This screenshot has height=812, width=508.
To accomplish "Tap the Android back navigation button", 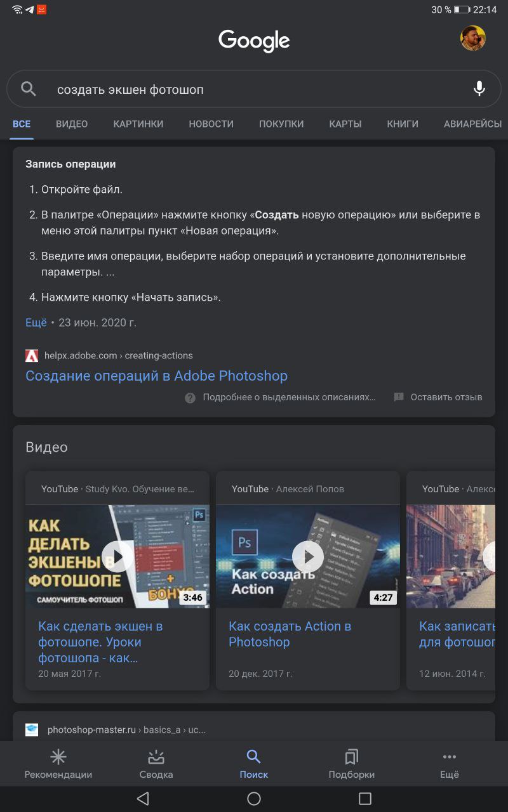I will [x=143, y=799].
